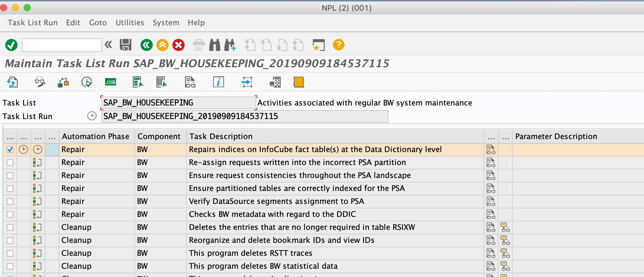Click the document-glasses log display icon in toolbar
This screenshot has width=644, height=277.
point(190,82)
